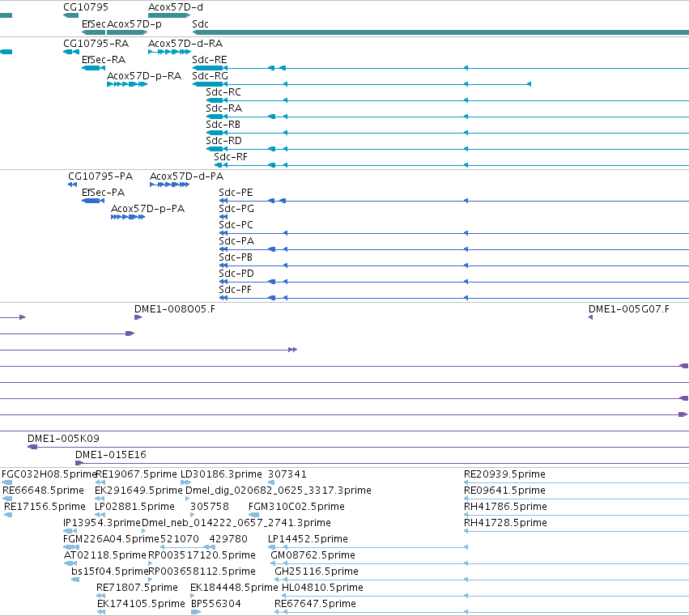The width and height of the screenshot is (689, 616).
Task: Click the GH25116.5prime EST label
Action: click(317, 572)
